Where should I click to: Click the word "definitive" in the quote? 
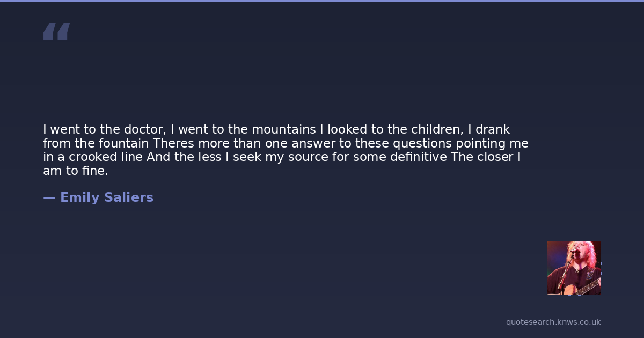(414, 157)
